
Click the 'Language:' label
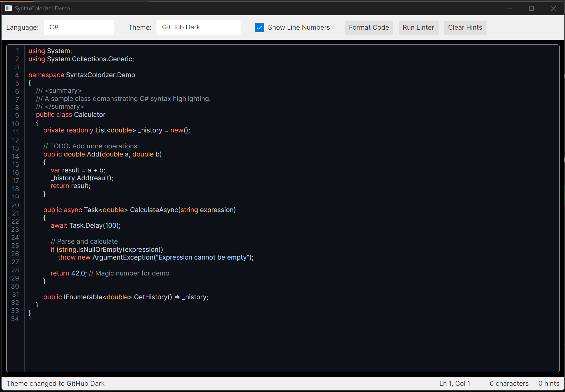[23, 27]
